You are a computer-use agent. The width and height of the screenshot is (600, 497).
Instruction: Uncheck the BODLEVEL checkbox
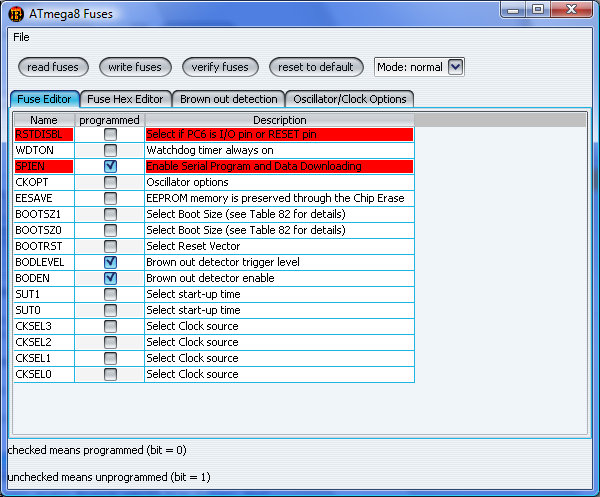110,262
